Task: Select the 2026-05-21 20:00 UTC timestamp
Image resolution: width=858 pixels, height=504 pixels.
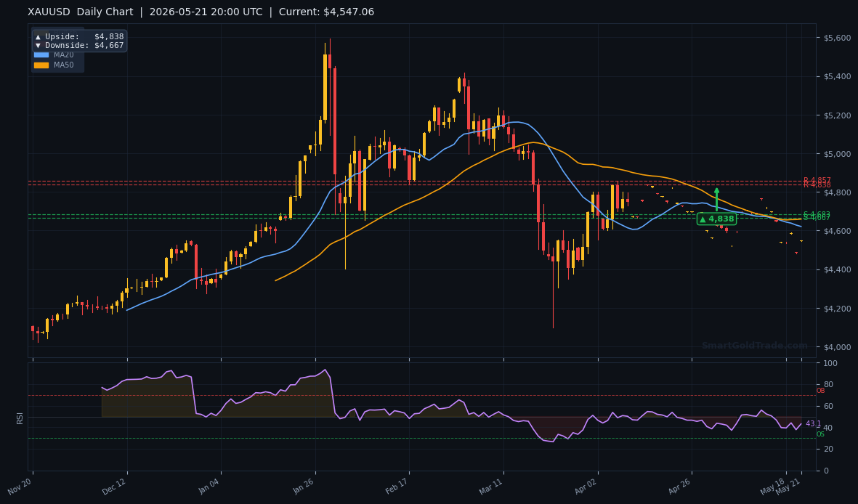Action: coord(206,12)
